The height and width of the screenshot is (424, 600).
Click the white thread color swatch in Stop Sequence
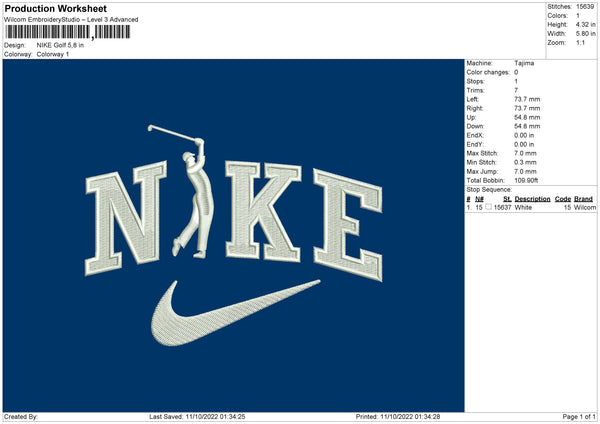488,207
